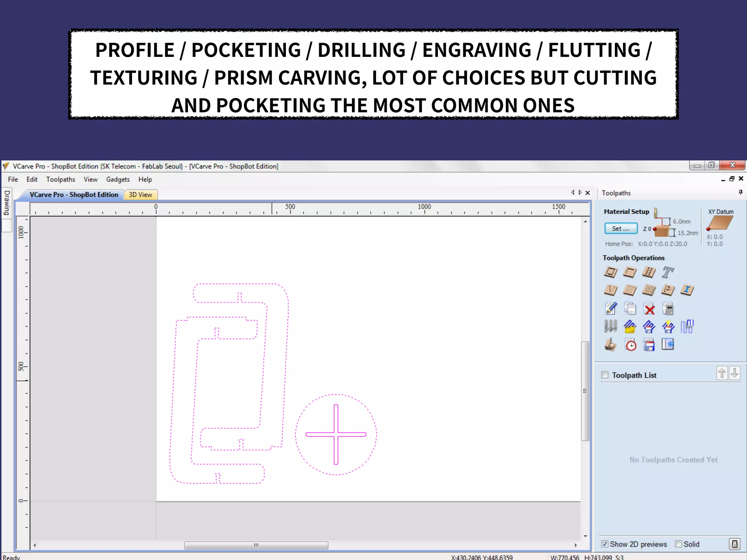Disable Show 2D previews checkbox

pyautogui.click(x=605, y=544)
